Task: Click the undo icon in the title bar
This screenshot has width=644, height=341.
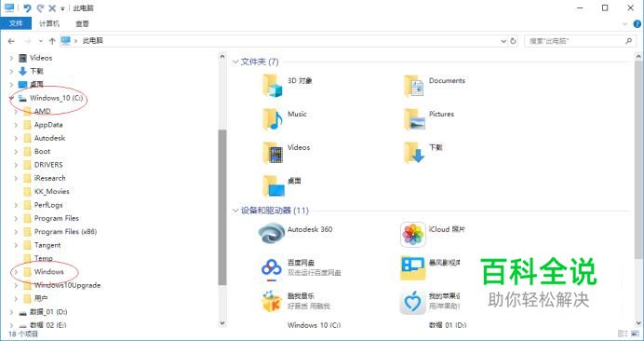Action: 28,7
